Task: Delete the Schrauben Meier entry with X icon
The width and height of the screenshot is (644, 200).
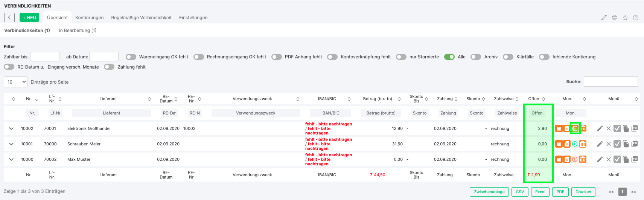Action: (609, 144)
